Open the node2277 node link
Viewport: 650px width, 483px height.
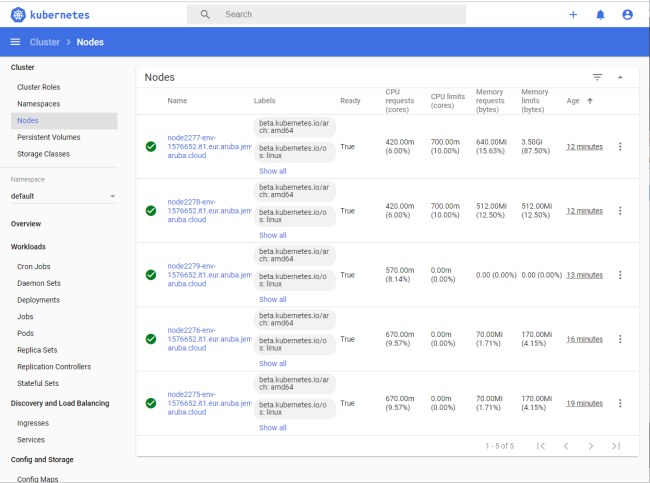(x=209, y=147)
